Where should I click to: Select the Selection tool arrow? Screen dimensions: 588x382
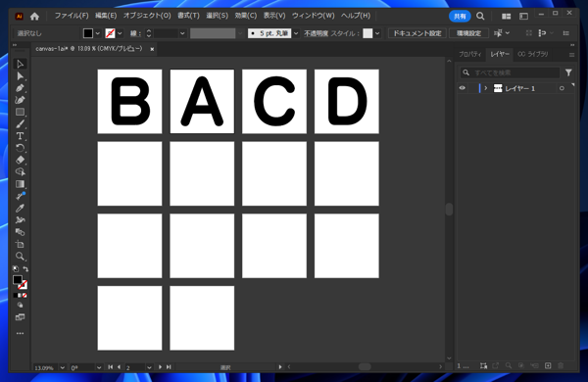pos(20,64)
